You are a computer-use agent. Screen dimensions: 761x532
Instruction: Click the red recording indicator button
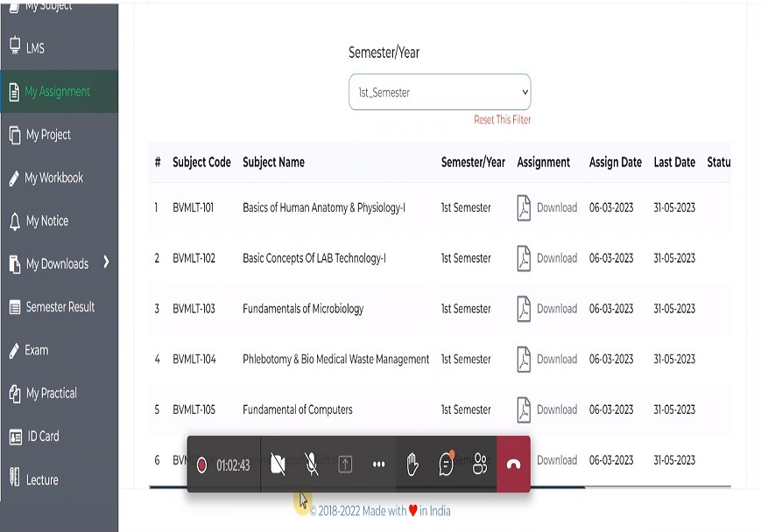[x=201, y=465]
